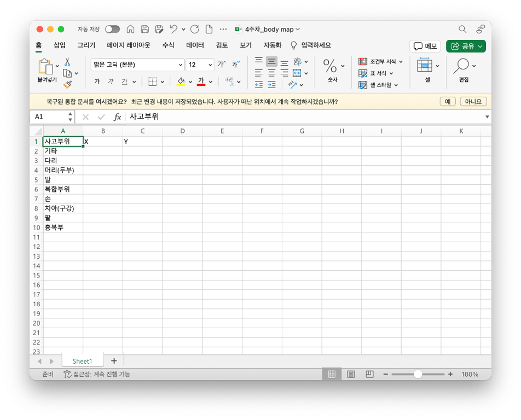Decrease font size with smaller 가
The width and height of the screenshot is (521, 420).
pyautogui.click(x=236, y=64)
